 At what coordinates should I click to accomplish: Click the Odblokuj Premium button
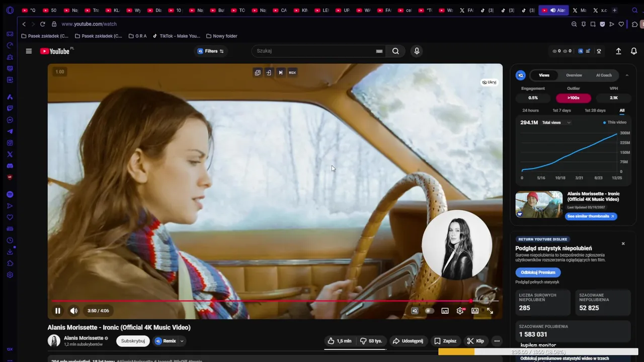pos(538,273)
